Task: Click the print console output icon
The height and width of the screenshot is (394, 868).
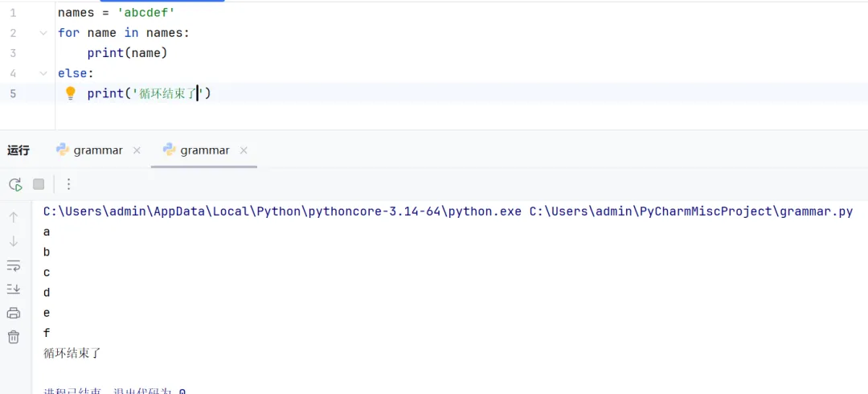Action: pos(14,313)
